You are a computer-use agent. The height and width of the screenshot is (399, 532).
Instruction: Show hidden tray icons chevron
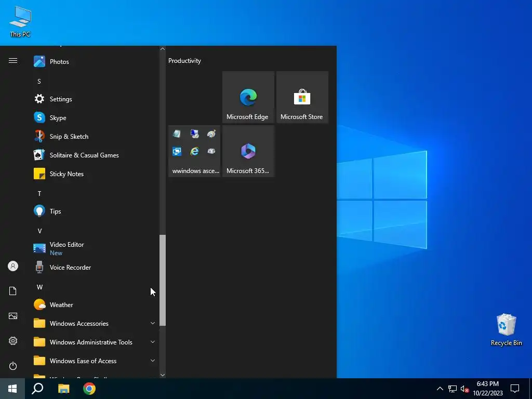tap(440, 389)
